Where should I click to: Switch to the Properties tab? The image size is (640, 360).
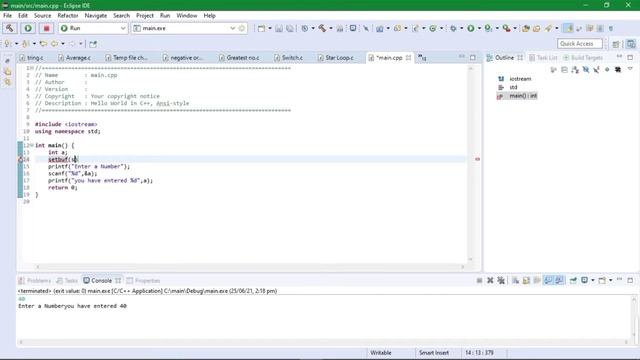143,281
